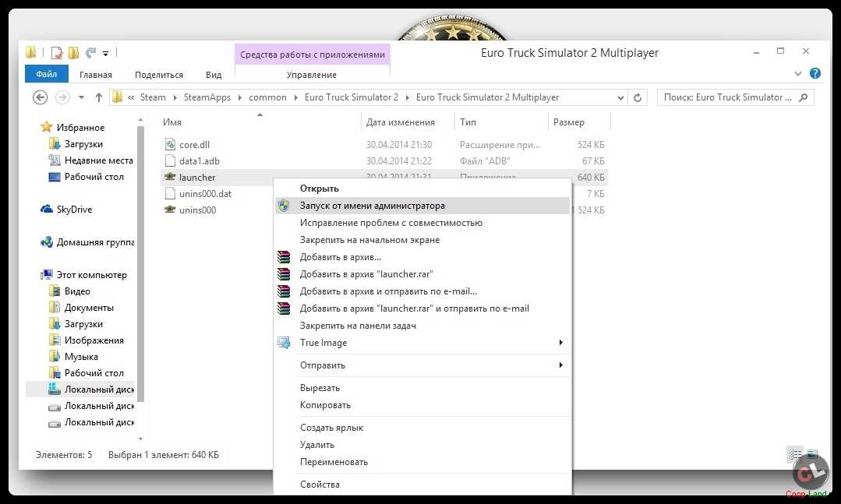Screen dimensions: 841x504
Task: Open Загрузки under Избранное via its icon
Action: pos(55,143)
